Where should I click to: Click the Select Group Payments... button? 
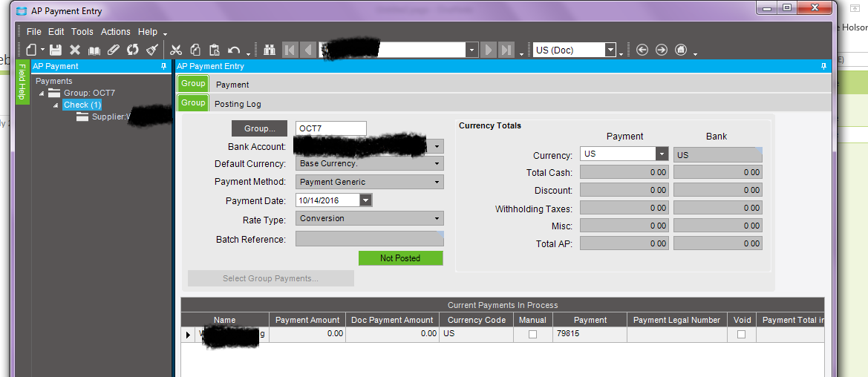click(x=271, y=278)
